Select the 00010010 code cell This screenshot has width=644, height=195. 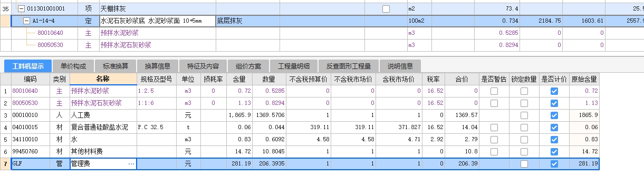[x=30, y=115]
